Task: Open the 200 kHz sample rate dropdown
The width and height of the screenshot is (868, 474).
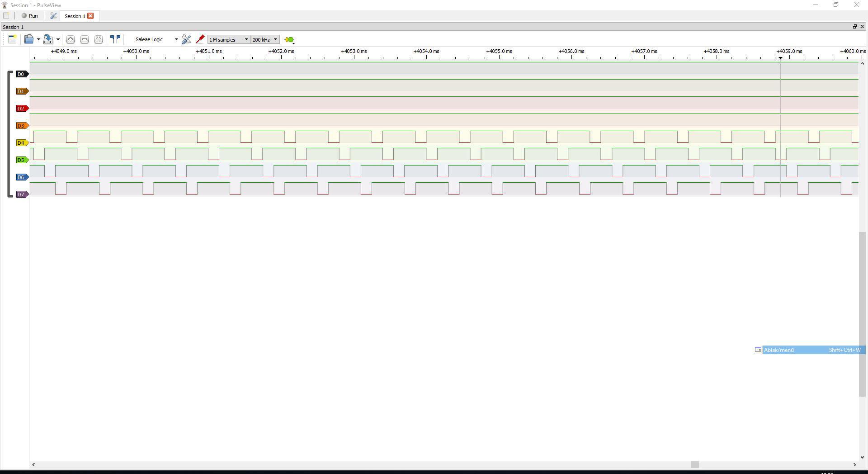Action: tap(265, 39)
